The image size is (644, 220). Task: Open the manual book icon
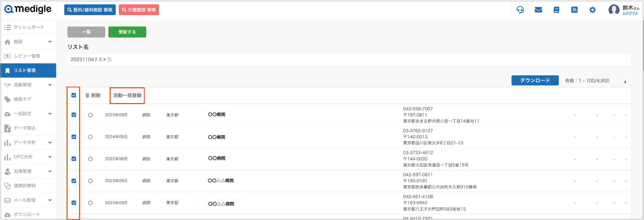tap(556, 10)
